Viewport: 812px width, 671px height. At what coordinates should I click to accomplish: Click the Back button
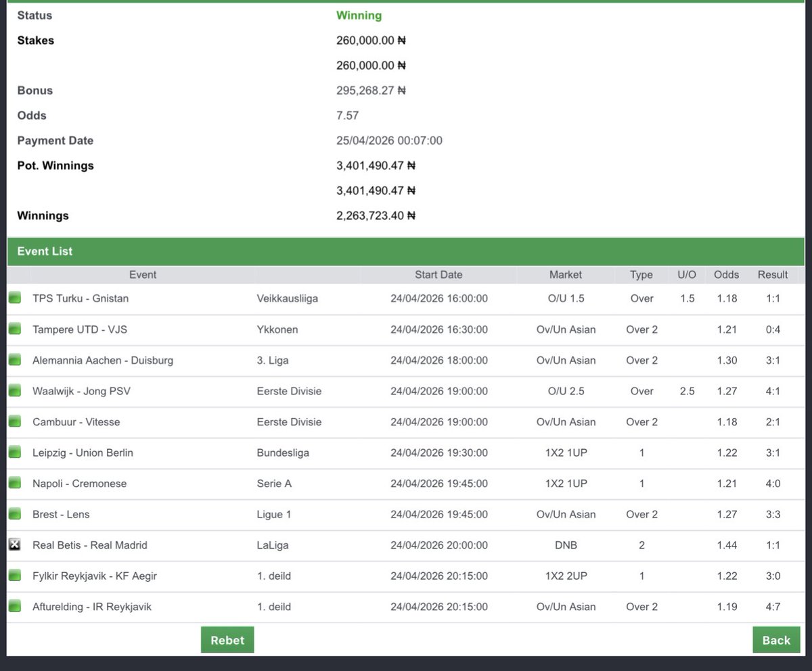coord(775,639)
